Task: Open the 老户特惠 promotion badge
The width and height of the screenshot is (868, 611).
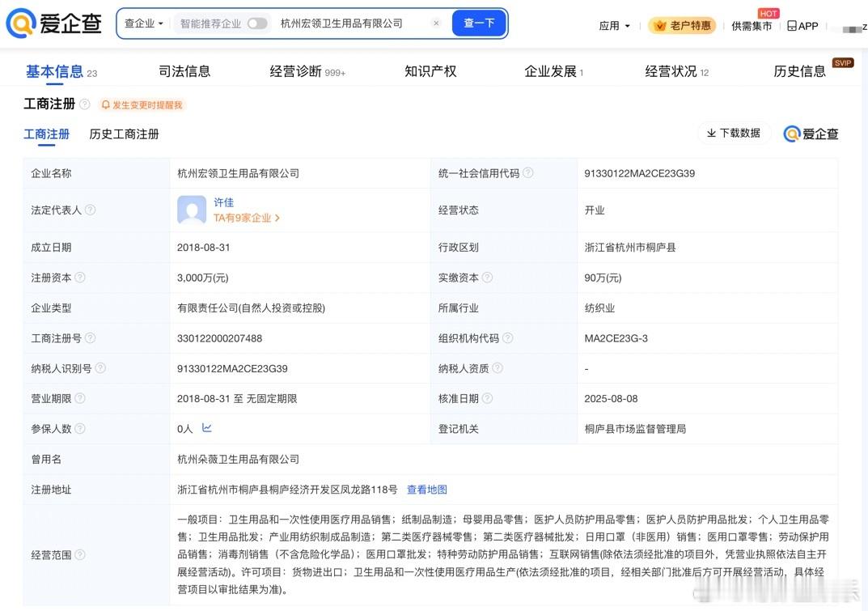Action: point(682,25)
